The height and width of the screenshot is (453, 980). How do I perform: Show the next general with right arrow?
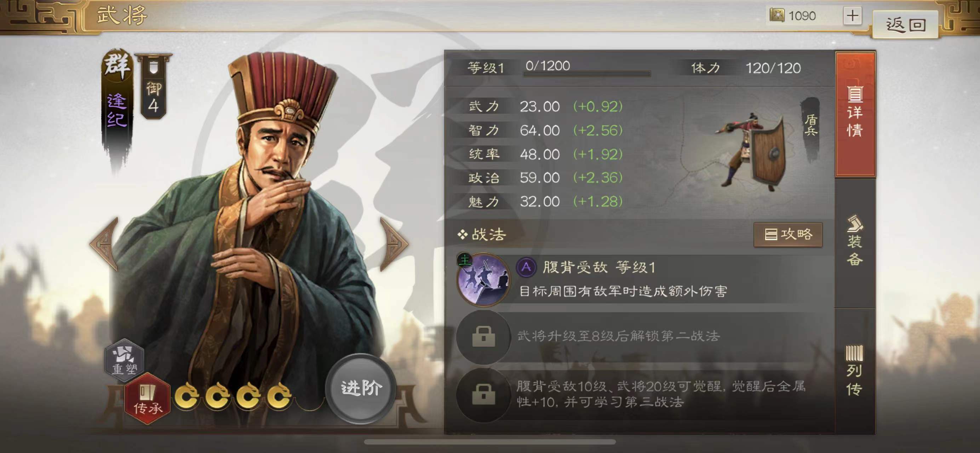coord(394,243)
